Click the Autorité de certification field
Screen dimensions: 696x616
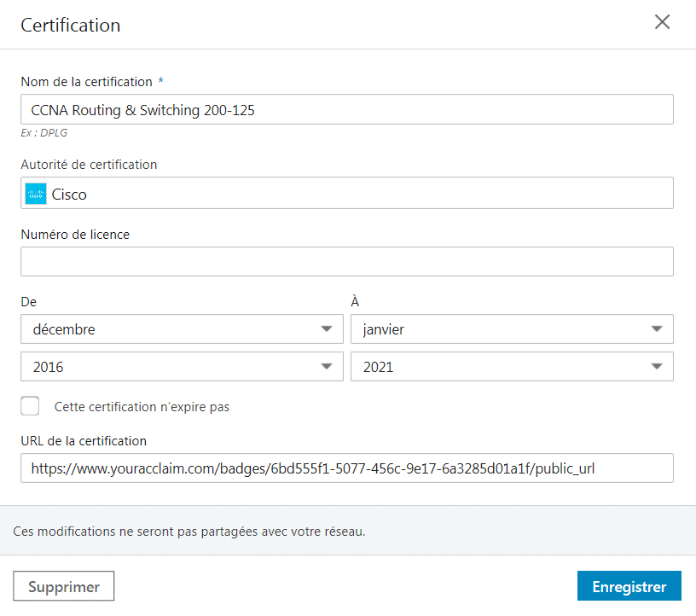[346, 193]
